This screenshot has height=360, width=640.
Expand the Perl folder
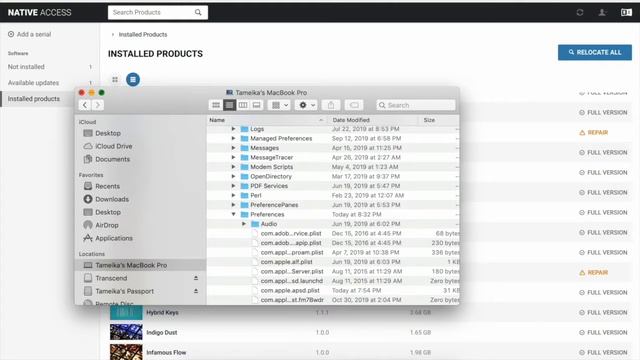233,195
